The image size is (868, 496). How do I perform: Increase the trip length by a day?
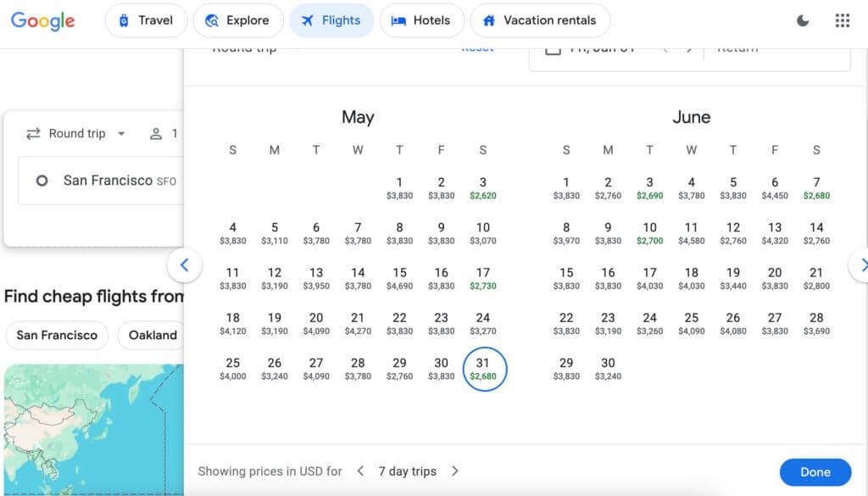click(455, 471)
